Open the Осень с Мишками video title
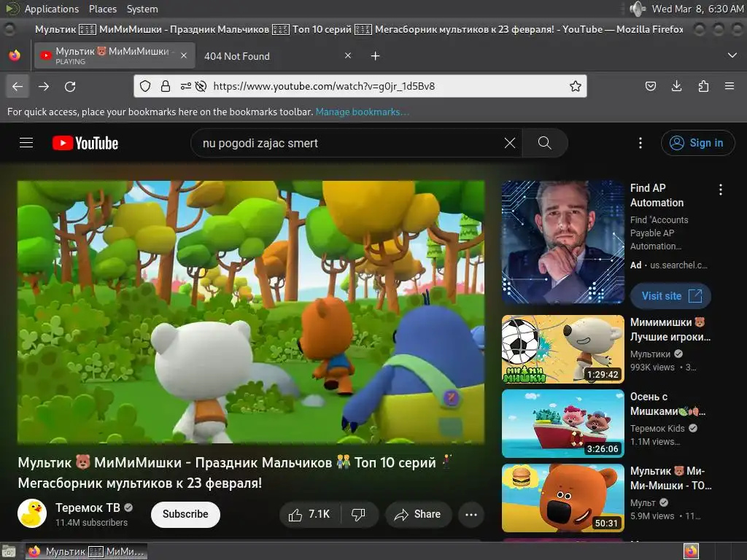The width and height of the screenshot is (747, 560). coord(668,404)
